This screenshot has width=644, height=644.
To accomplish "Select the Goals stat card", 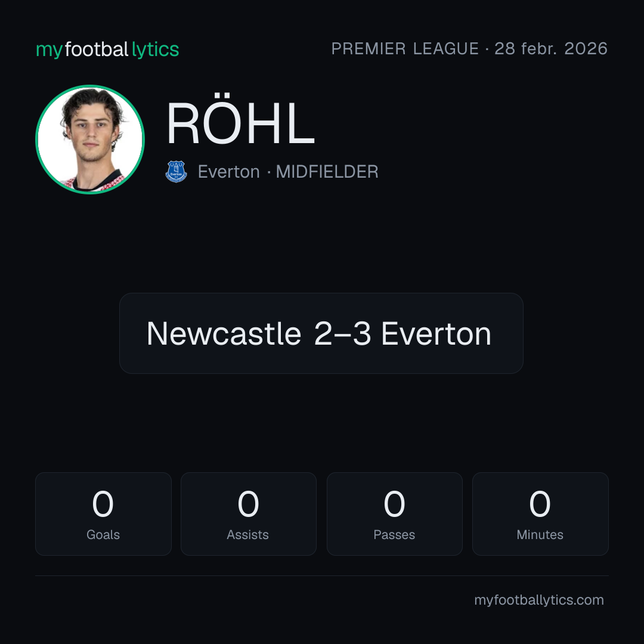I will click(103, 514).
